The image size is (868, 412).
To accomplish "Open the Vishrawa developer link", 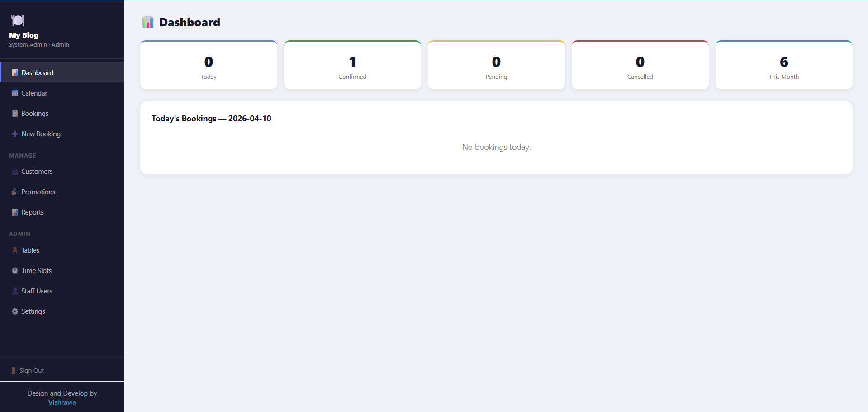I will [x=62, y=402].
